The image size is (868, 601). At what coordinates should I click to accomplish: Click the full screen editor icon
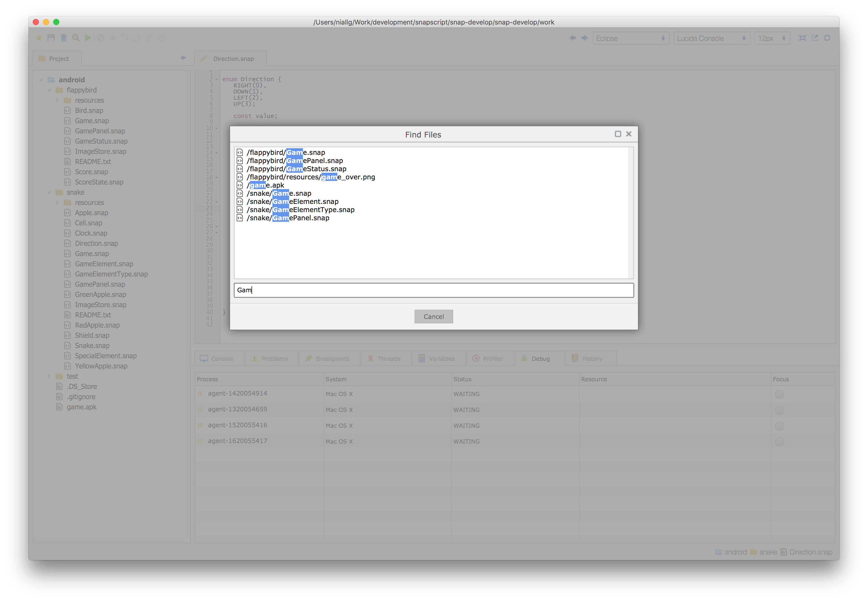pyautogui.click(x=803, y=38)
